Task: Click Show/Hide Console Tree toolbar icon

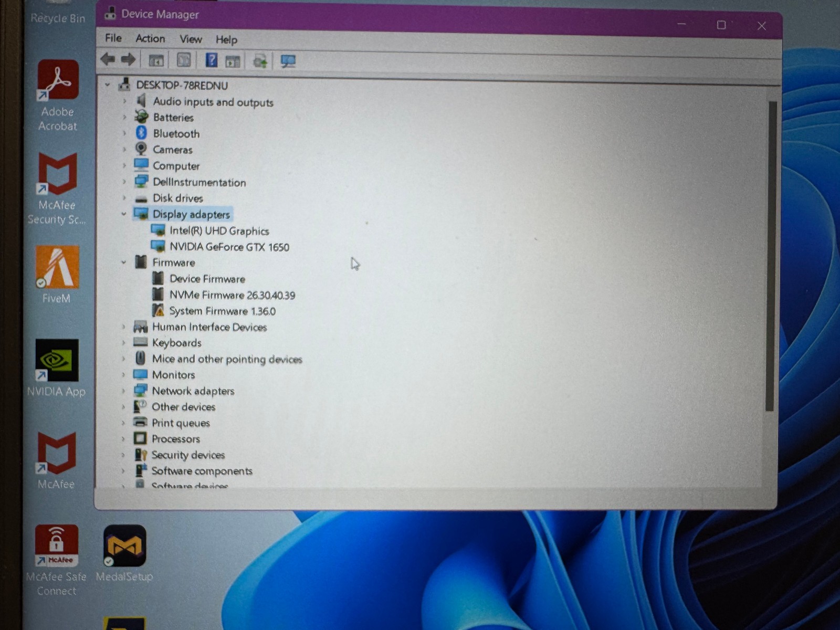Action: coord(156,61)
